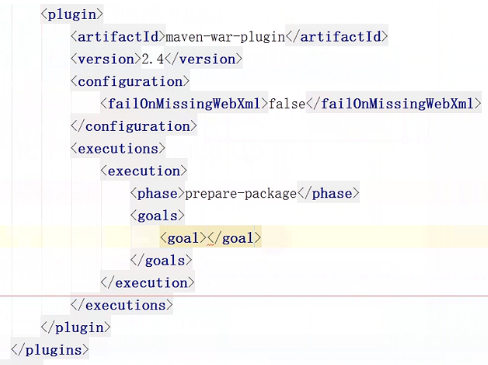This screenshot has width=488, height=365.
Task: Click the false value in failOnMissingWebXml
Action: [287, 104]
